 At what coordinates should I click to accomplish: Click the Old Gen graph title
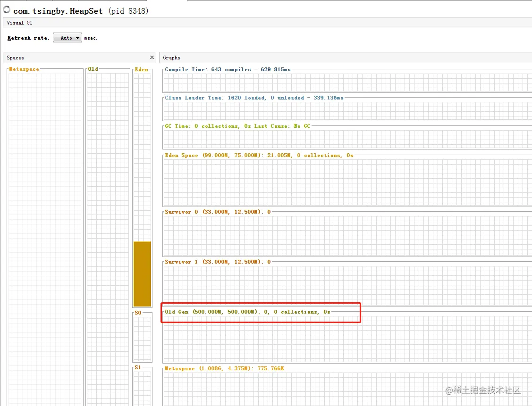click(248, 312)
